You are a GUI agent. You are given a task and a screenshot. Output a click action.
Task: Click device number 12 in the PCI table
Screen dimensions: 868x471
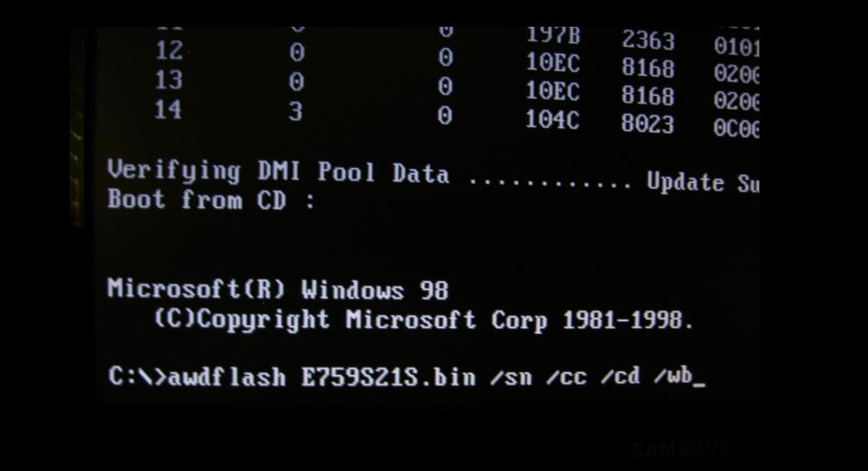coord(169,51)
